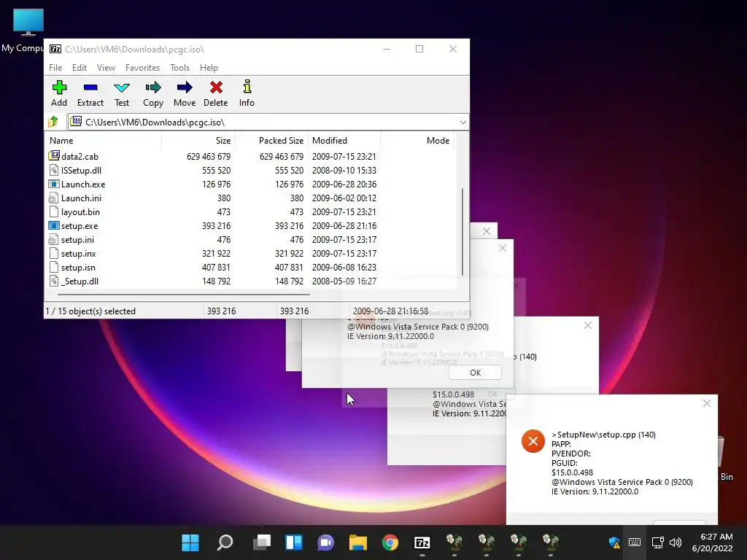This screenshot has width=747, height=560.
Task: Click the file list horizontal scrollbar
Action: 183,295
